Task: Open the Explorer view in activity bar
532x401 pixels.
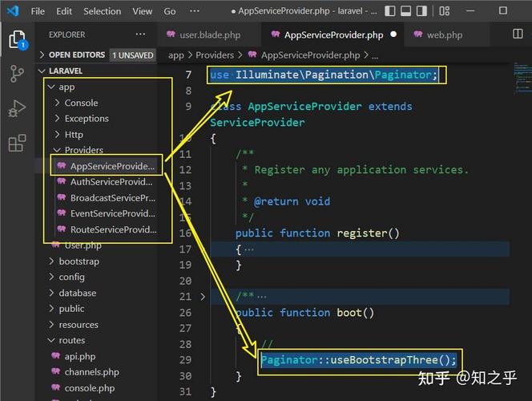Action: [18, 40]
